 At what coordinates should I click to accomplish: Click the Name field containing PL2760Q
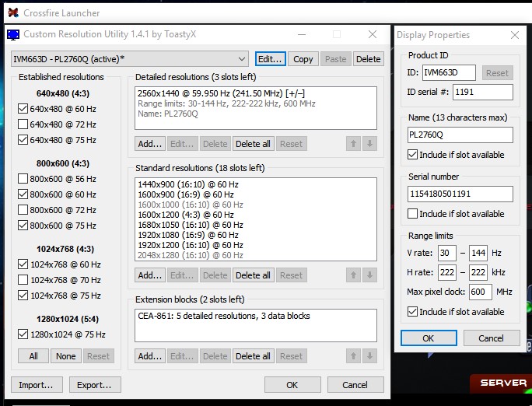pos(460,135)
